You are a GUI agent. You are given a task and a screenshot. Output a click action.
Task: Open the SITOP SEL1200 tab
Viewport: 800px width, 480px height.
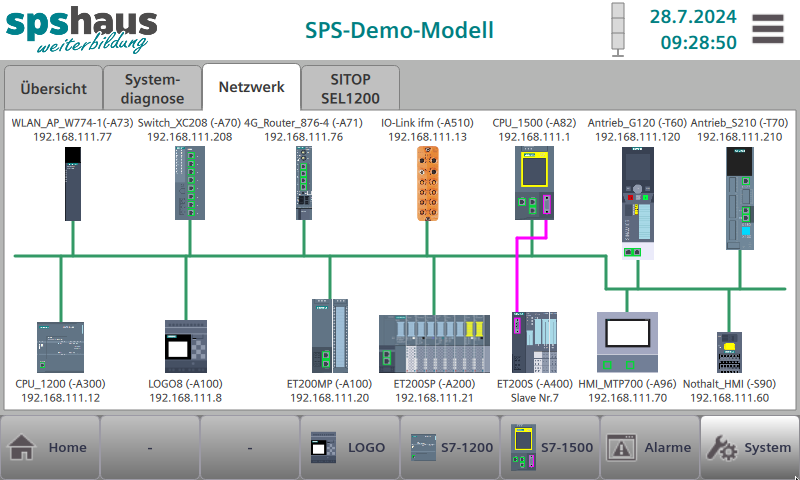[351, 88]
